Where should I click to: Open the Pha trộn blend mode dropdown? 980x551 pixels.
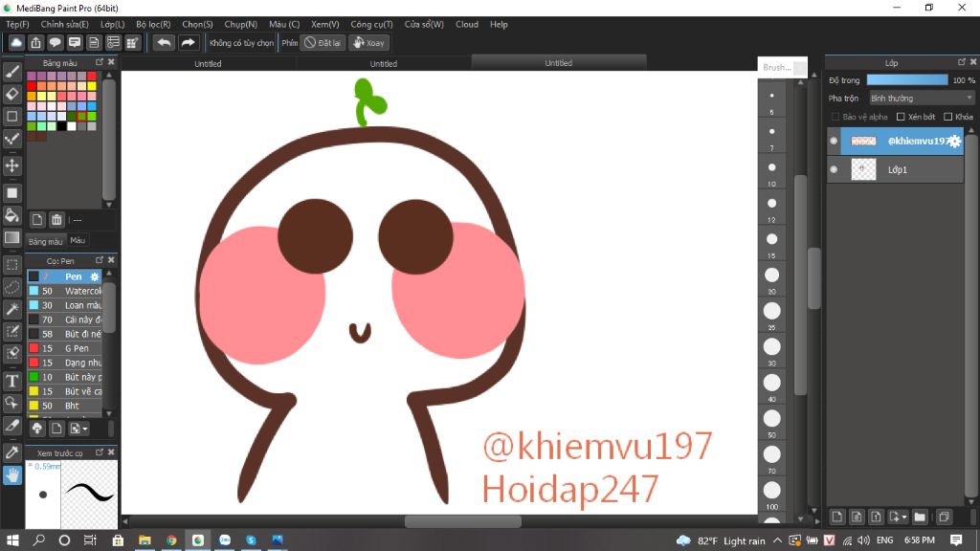[922, 99]
